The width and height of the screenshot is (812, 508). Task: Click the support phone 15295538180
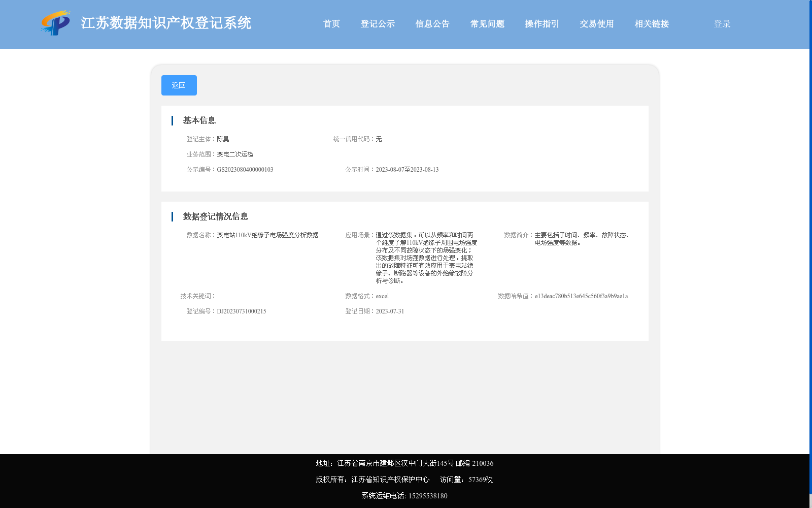click(428, 496)
